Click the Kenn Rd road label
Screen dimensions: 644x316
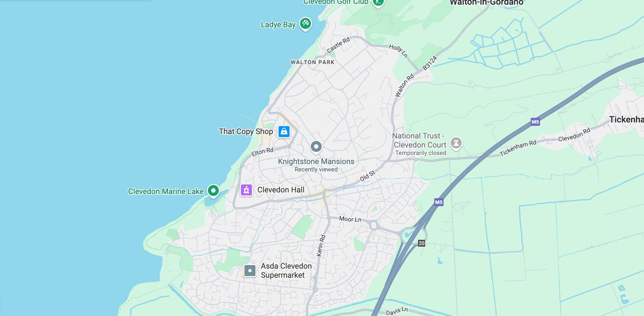[x=321, y=245]
